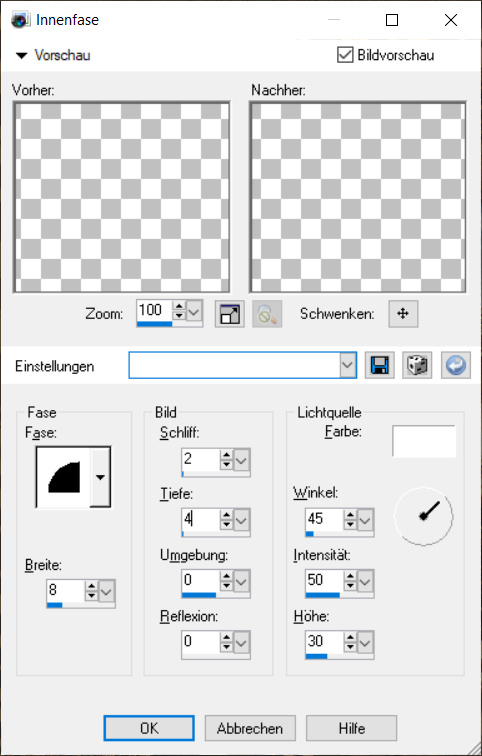The height and width of the screenshot is (756, 482).
Task: Click into the Tiefe value field
Action: point(201,519)
